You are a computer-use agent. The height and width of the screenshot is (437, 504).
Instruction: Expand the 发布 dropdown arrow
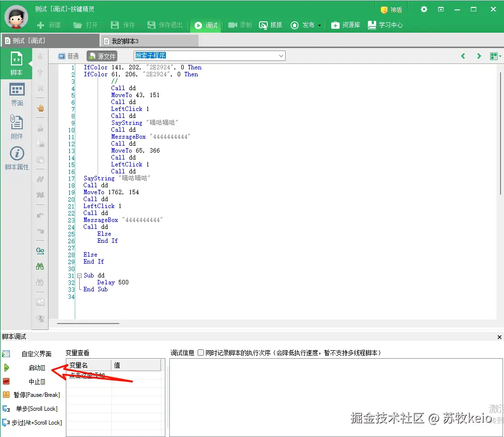319,25
